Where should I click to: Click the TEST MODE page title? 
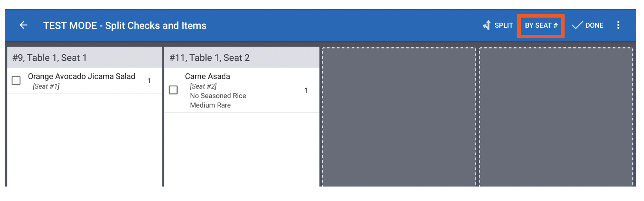click(125, 25)
